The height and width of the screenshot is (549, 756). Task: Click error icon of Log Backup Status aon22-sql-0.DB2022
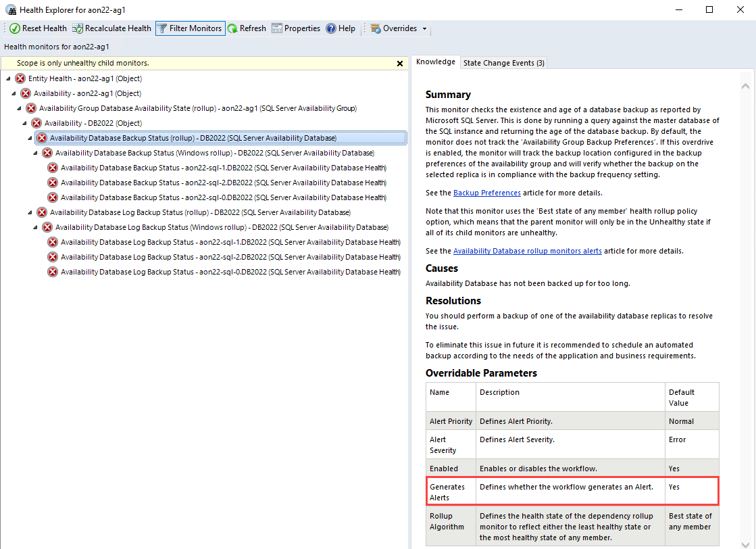tap(53, 272)
